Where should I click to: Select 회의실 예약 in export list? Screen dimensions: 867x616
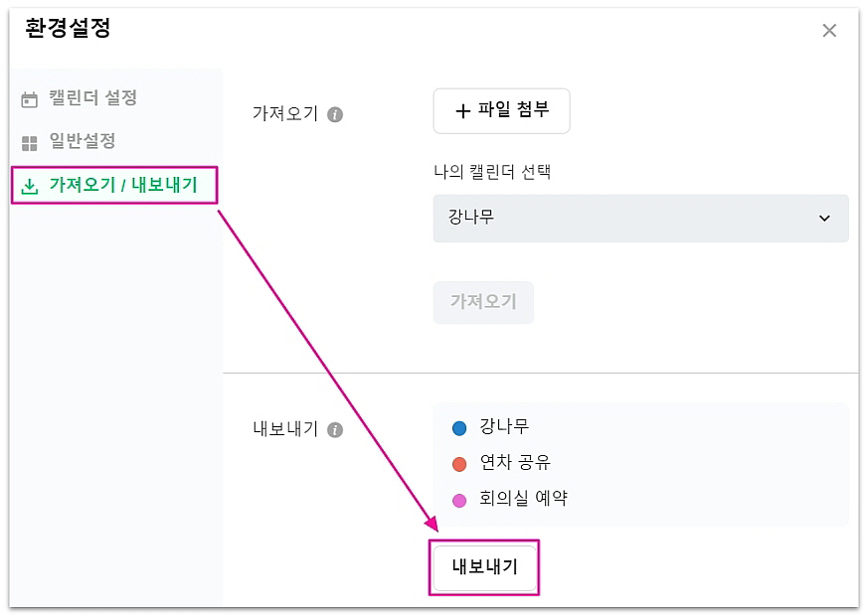point(523,499)
